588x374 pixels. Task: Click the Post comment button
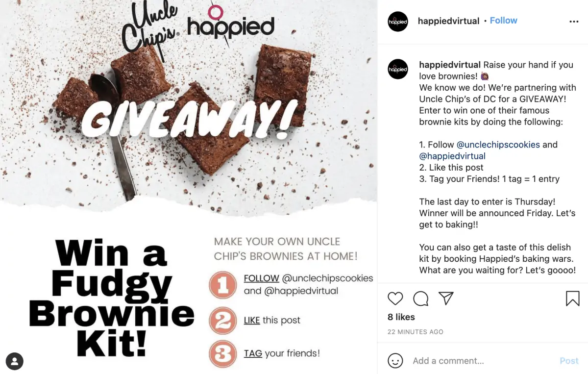(569, 361)
